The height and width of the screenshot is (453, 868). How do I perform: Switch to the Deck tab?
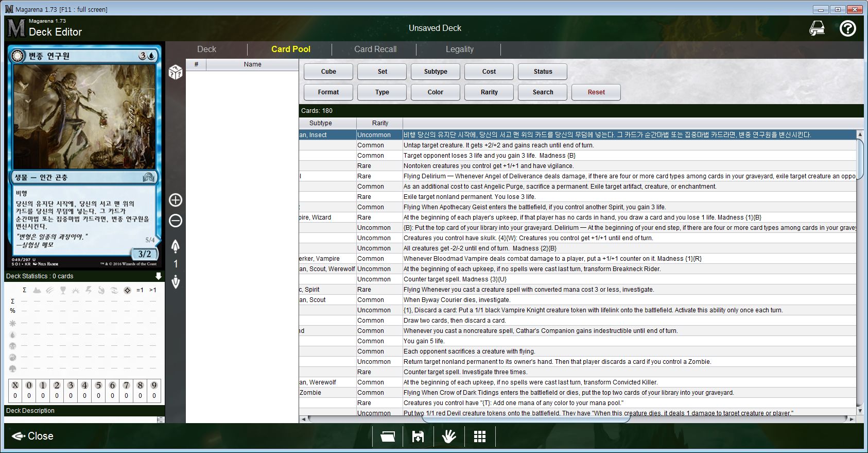click(x=206, y=49)
